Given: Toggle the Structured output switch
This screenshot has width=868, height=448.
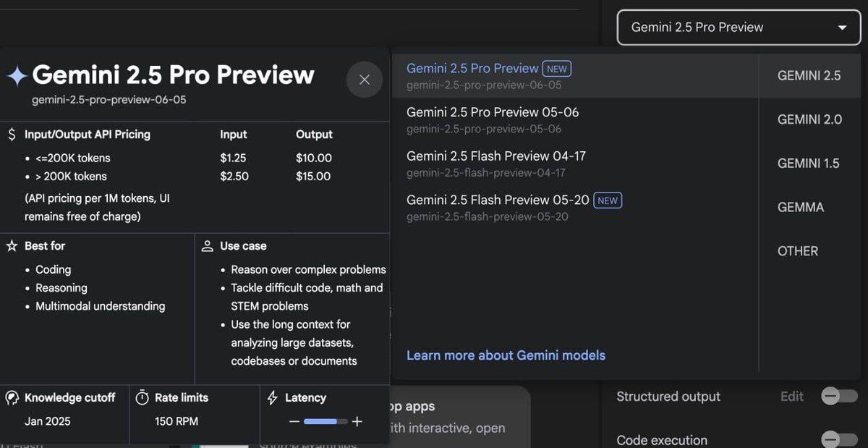Looking at the screenshot, I should tap(840, 396).
